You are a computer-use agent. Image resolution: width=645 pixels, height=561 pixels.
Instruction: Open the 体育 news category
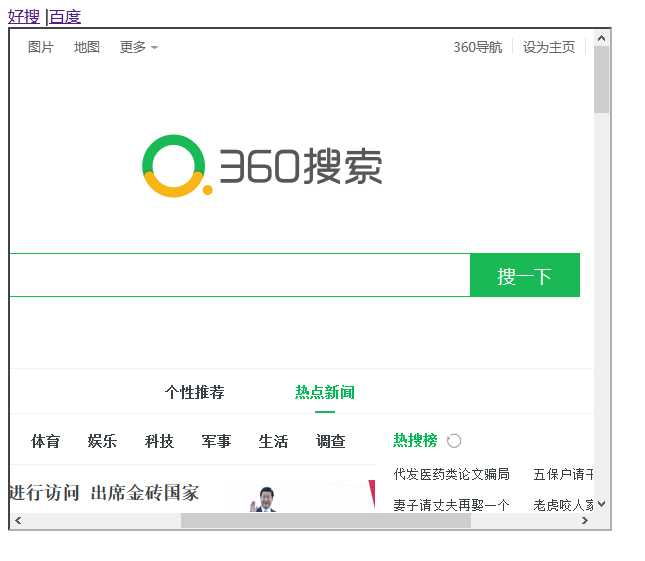pos(45,441)
